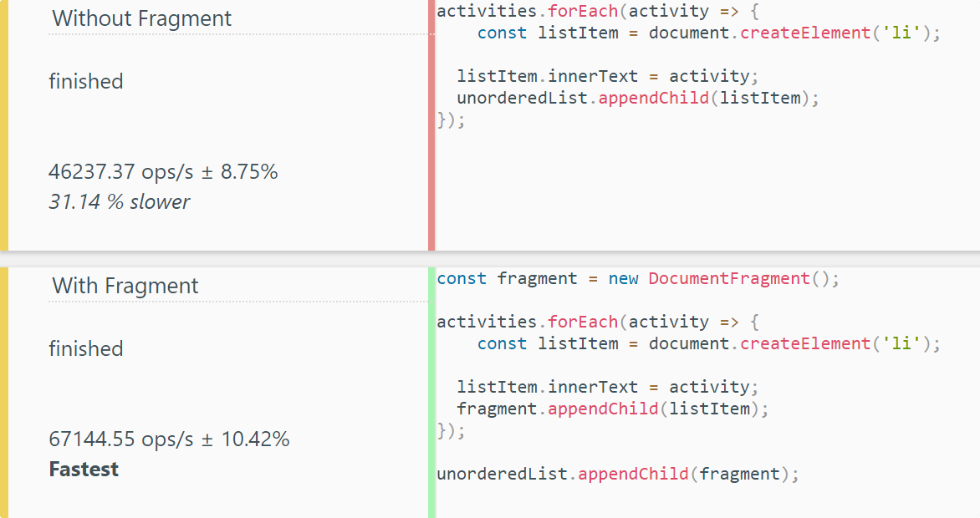The height and width of the screenshot is (518, 980).
Task: Select the 67144.55 ops/s result text
Action: tap(169, 439)
